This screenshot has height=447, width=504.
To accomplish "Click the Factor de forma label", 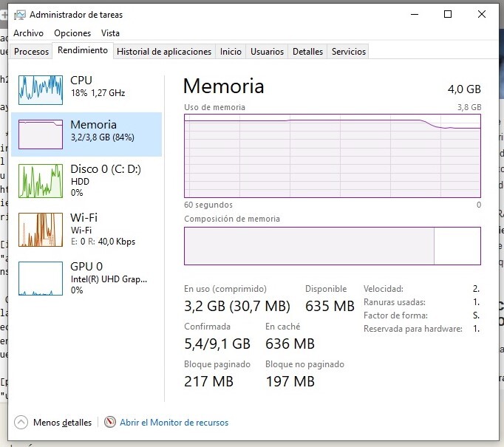I will pos(395,315).
